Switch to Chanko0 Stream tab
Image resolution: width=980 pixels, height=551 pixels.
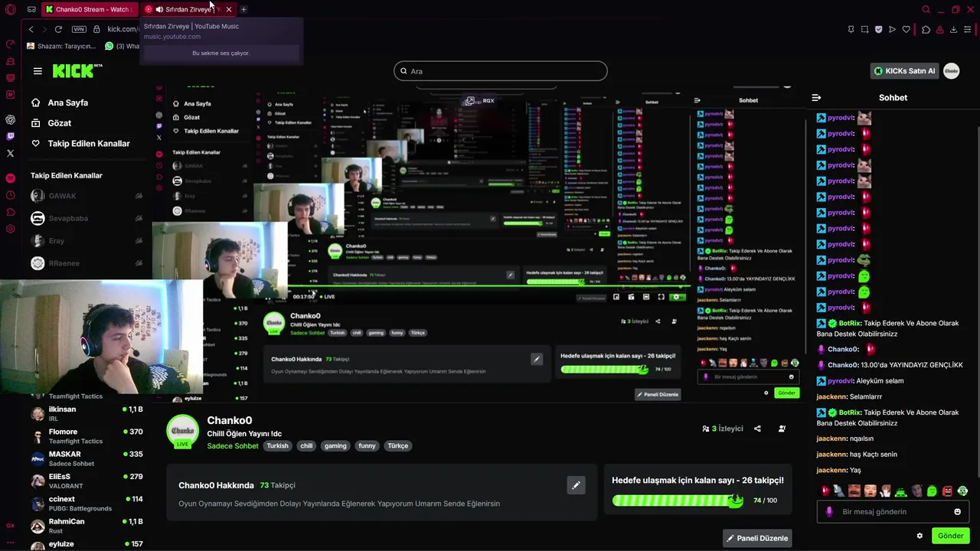88,9
